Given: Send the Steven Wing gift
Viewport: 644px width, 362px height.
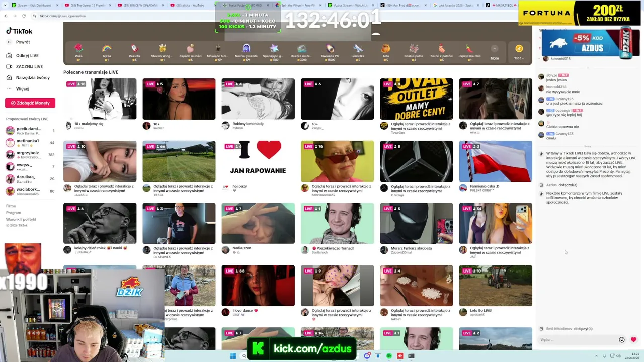Looking at the screenshot, I should coord(162,52).
